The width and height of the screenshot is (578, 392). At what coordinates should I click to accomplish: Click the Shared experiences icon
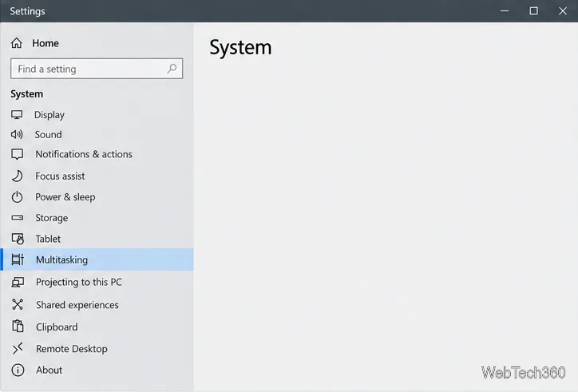coord(18,305)
